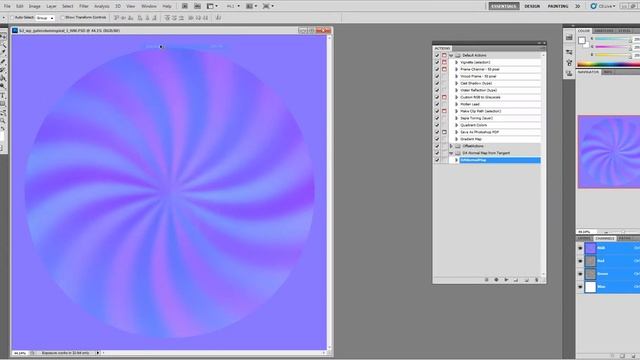The width and height of the screenshot is (640, 360).
Task: Toggle dialog box for Custom RGB to Grayscale
Action: click(444, 97)
